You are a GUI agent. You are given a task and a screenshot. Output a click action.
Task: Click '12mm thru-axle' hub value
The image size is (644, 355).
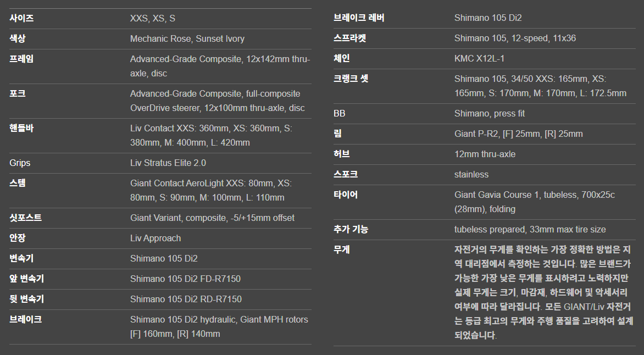click(485, 154)
